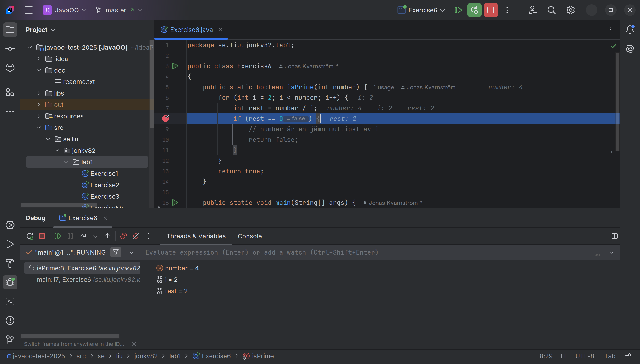
Task: Click Step Out debug icon
Action: [x=108, y=236]
